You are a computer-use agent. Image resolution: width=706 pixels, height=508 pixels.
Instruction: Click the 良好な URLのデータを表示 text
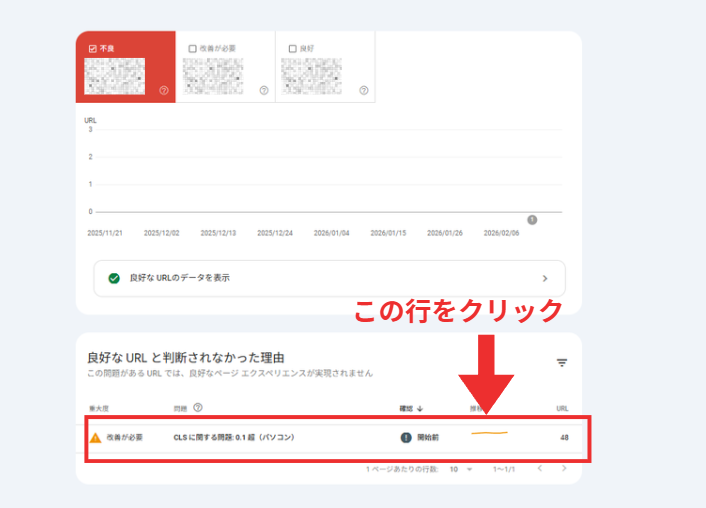tap(179, 278)
